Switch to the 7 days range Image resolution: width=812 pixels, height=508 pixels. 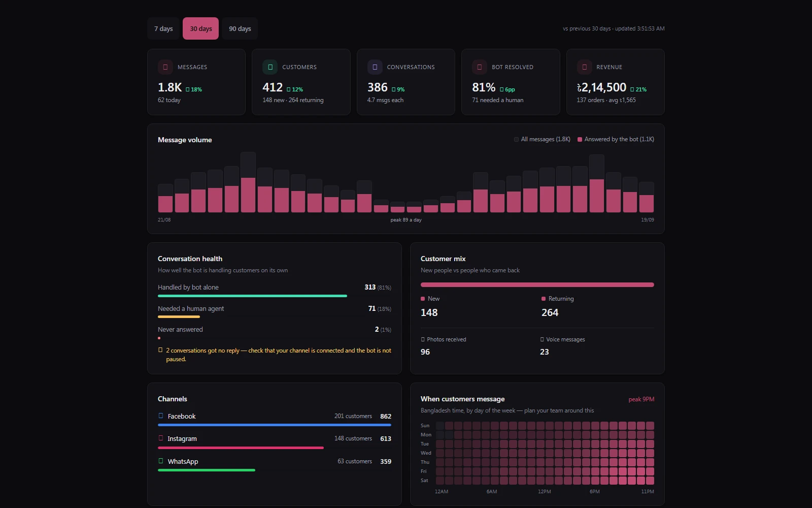[163, 28]
